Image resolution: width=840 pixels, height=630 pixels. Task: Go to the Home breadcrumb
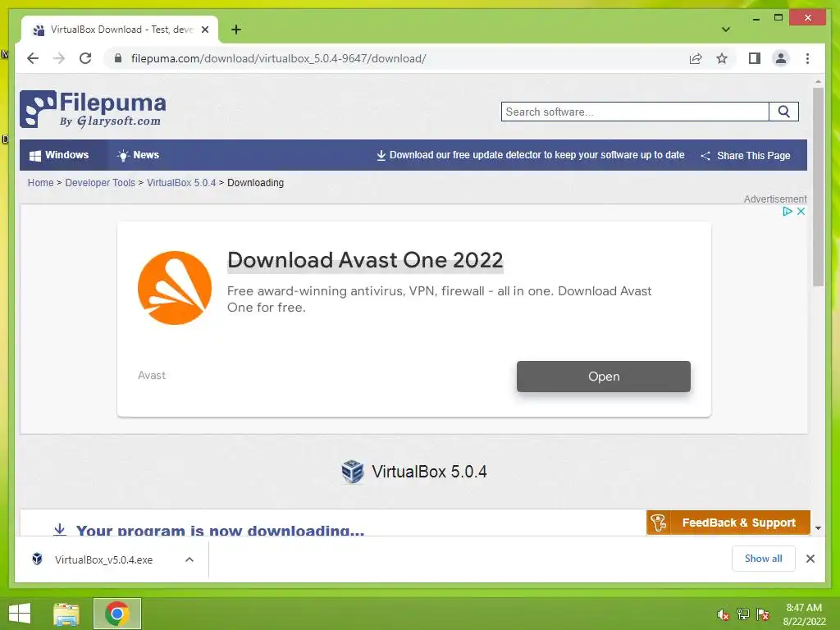point(41,183)
